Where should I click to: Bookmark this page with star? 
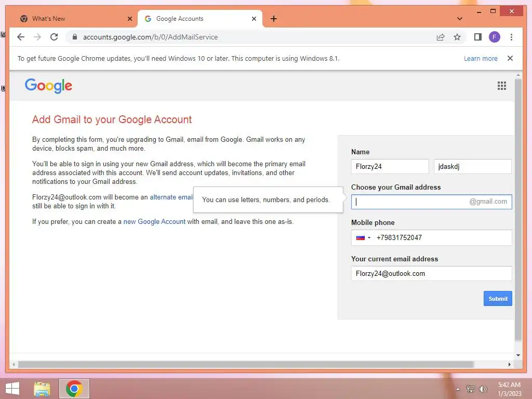click(457, 37)
